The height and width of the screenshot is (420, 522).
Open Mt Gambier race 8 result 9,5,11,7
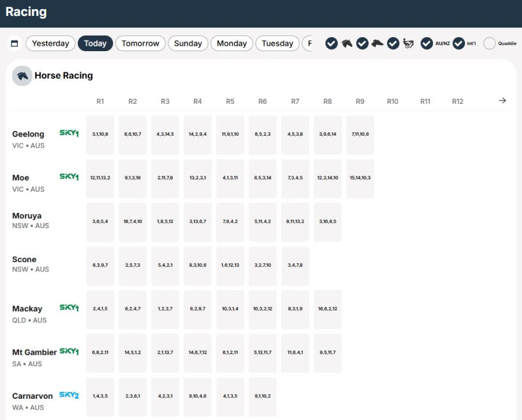pyautogui.click(x=328, y=353)
